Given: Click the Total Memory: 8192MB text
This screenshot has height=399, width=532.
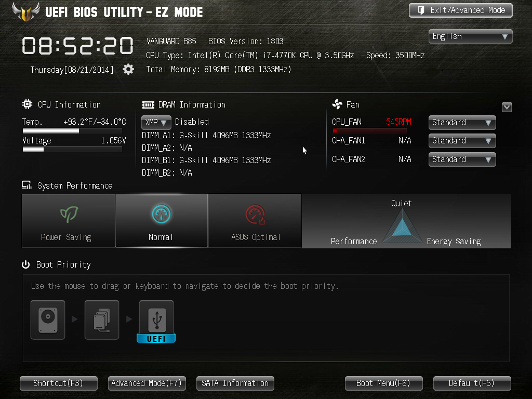Looking at the screenshot, I should (x=219, y=70).
